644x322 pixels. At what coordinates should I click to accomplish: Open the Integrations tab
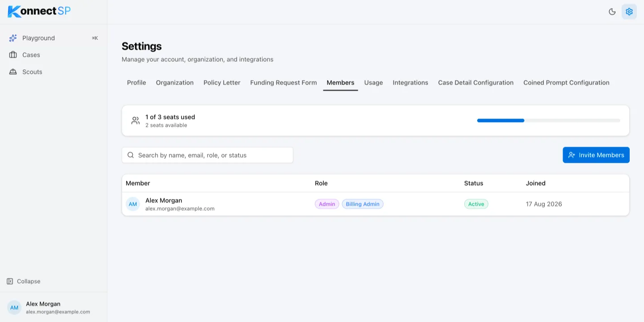pyautogui.click(x=411, y=83)
